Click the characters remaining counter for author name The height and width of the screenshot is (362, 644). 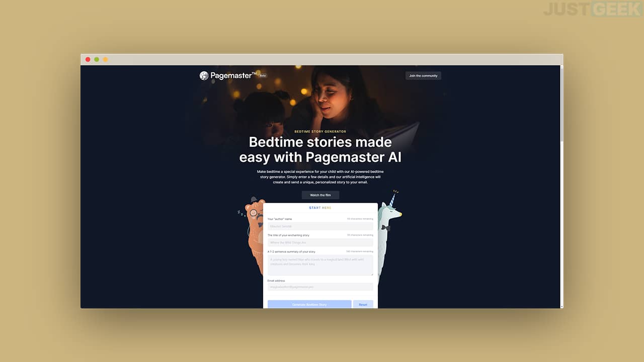pos(360,219)
